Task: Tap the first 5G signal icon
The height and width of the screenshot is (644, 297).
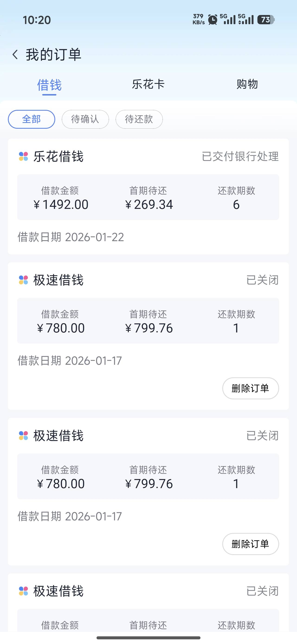Action: click(228, 19)
